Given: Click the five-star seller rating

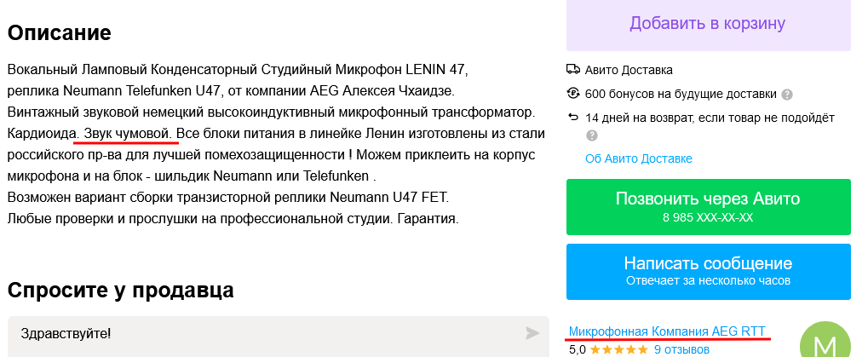Looking at the screenshot, I should (x=618, y=350).
